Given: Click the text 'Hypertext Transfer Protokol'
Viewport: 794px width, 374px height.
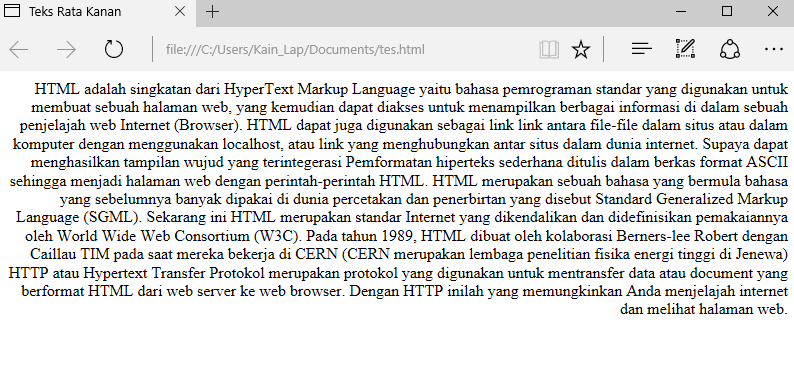Looking at the screenshot, I should [x=174, y=273].
